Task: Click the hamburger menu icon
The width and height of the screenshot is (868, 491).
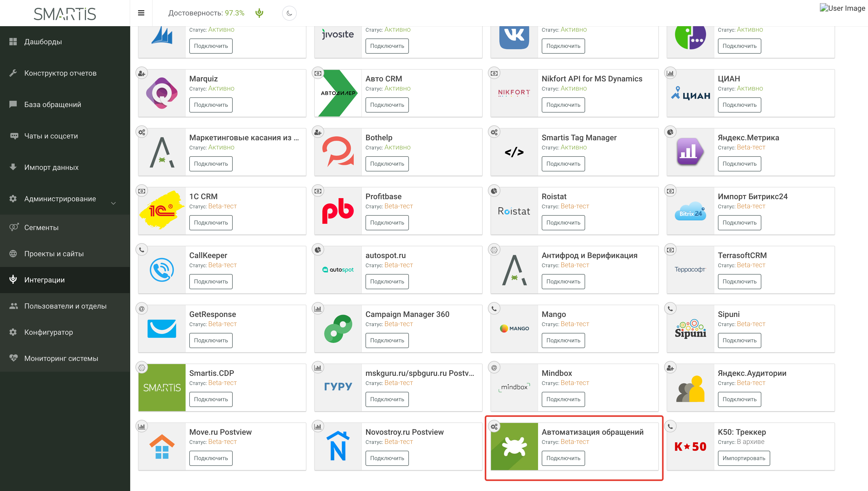Action: 141,13
